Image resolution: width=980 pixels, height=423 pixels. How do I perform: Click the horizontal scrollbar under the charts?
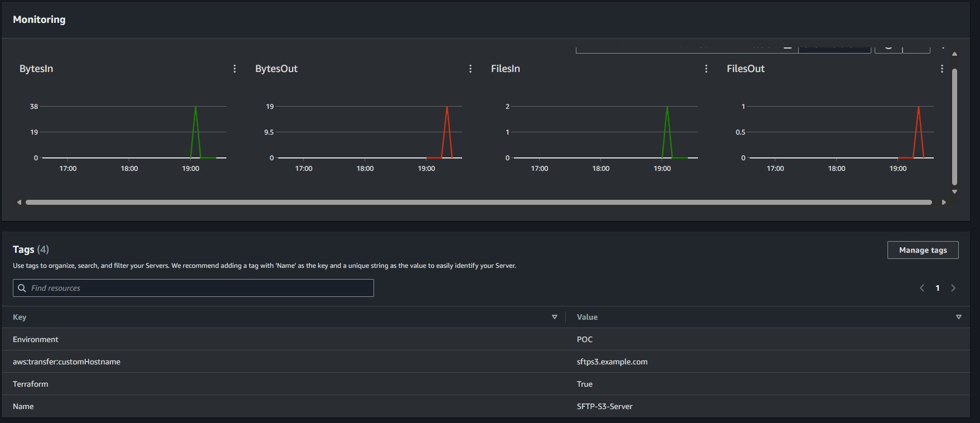coord(479,202)
